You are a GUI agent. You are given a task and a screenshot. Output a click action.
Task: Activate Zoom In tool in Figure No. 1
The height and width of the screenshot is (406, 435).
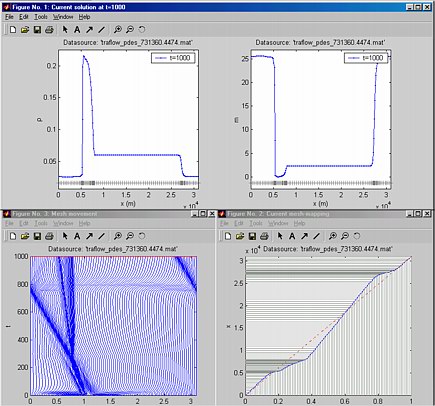(x=117, y=30)
